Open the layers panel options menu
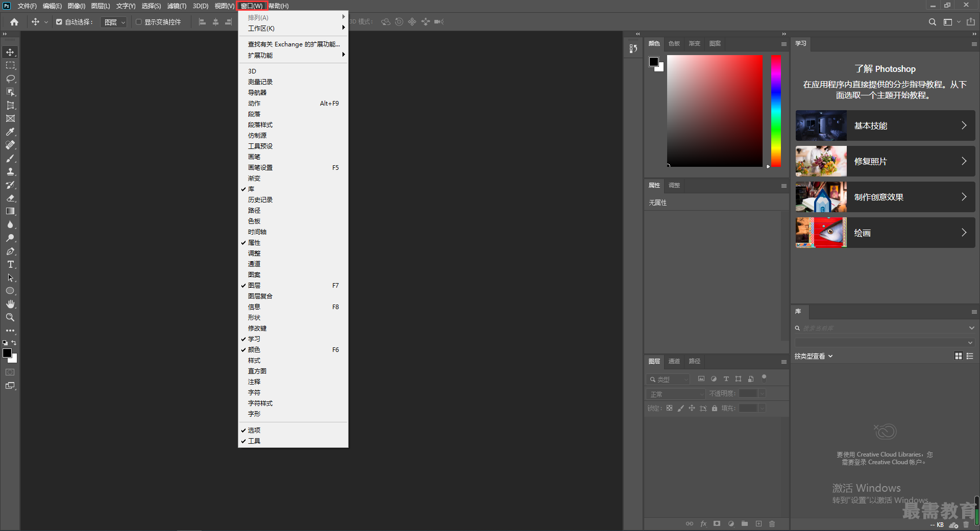The width and height of the screenshot is (980, 531). tap(783, 362)
